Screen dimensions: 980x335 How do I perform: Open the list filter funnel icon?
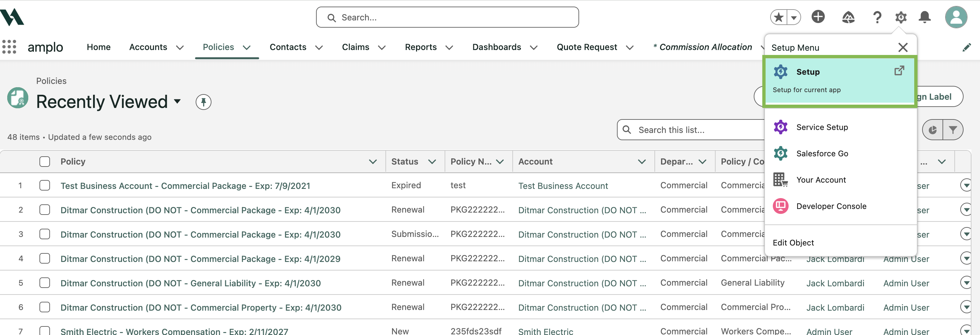[953, 130]
